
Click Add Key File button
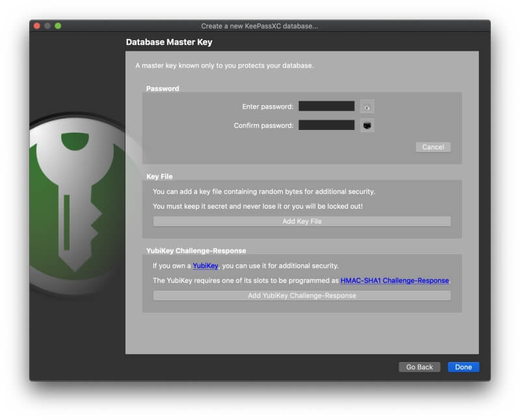click(x=302, y=221)
